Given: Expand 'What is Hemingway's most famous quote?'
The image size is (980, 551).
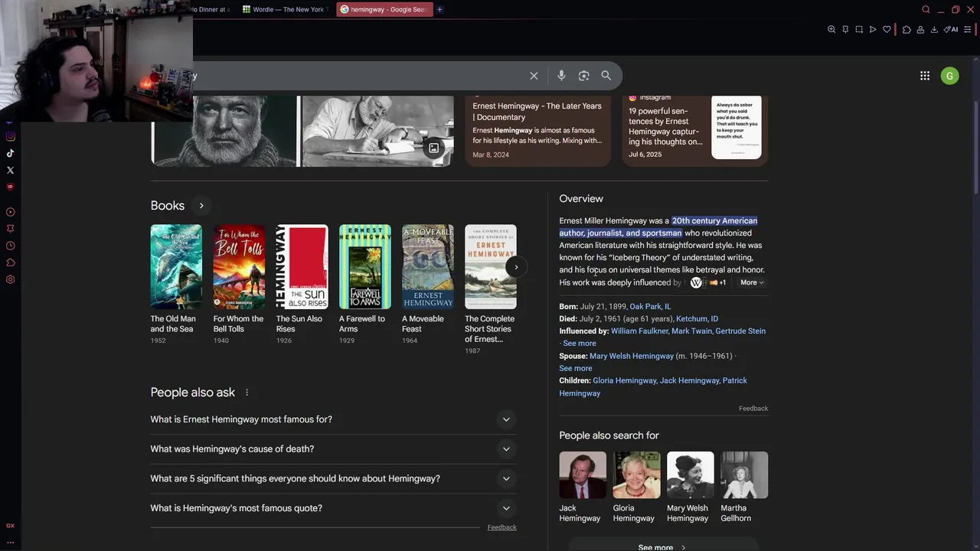Looking at the screenshot, I should coord(333,508).
